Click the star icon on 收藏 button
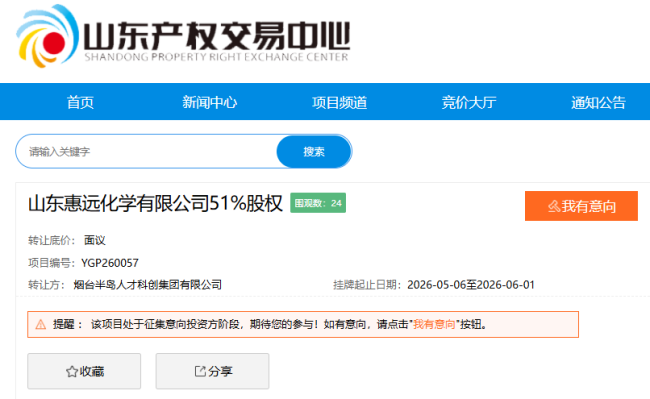This screenshot has width=650, height=399. [72, 372]
